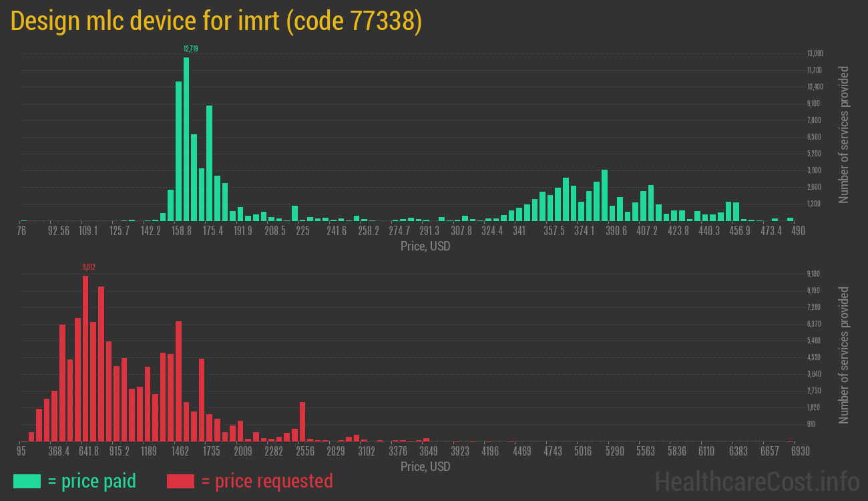Click the 'price paid' legend text
This screenshot has width=868, height=501.
92,481
